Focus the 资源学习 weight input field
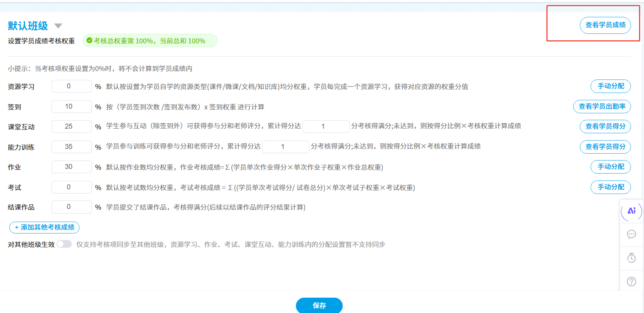 coord(71,86)
